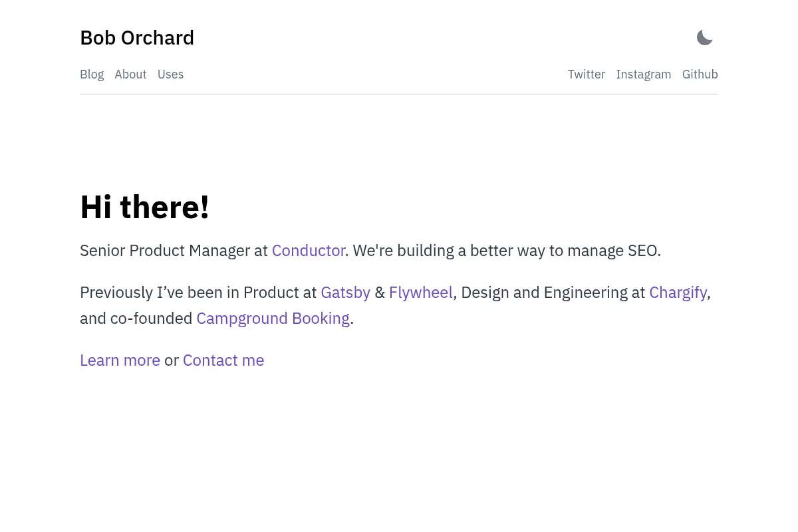798x532 pixels.
Task: Click the words and co-founded
Action: click(x=136, y=319)
